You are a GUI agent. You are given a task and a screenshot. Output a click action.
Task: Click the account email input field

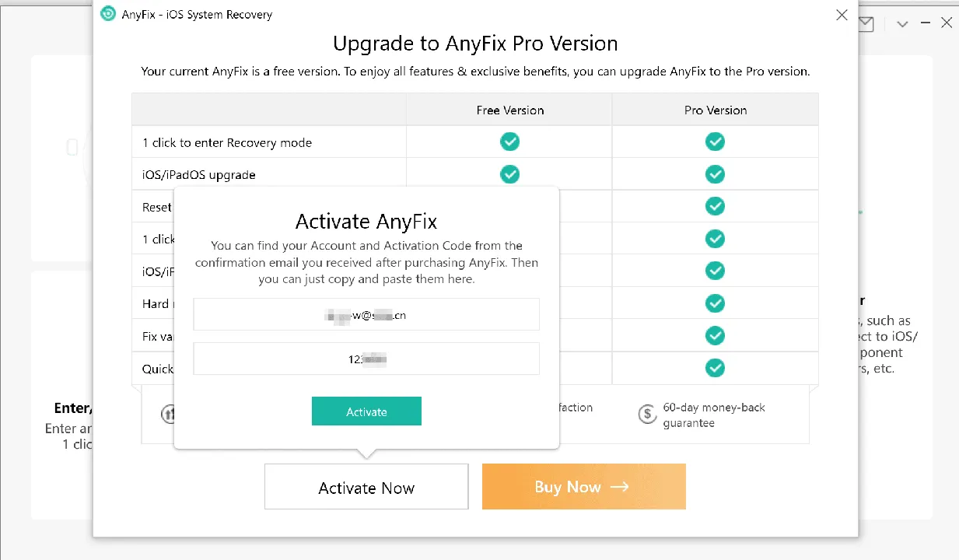pyautogui.click(x=366, y=314)
